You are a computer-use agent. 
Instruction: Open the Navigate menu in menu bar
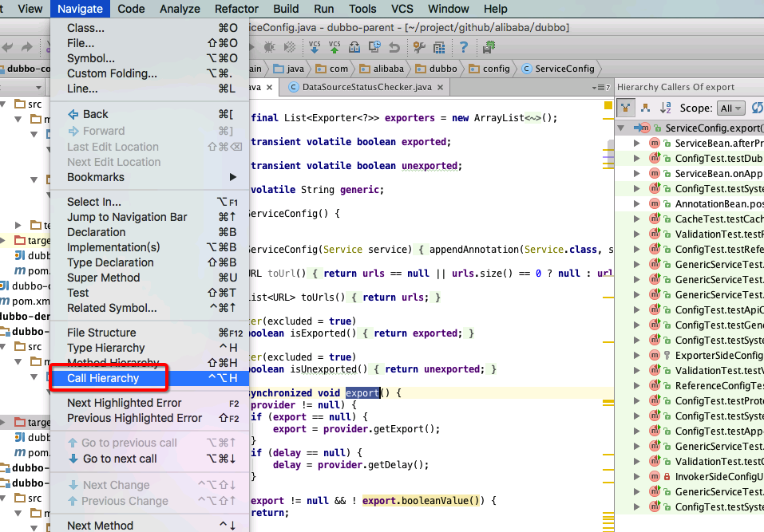pyautogui.click(x=80, y=9)
